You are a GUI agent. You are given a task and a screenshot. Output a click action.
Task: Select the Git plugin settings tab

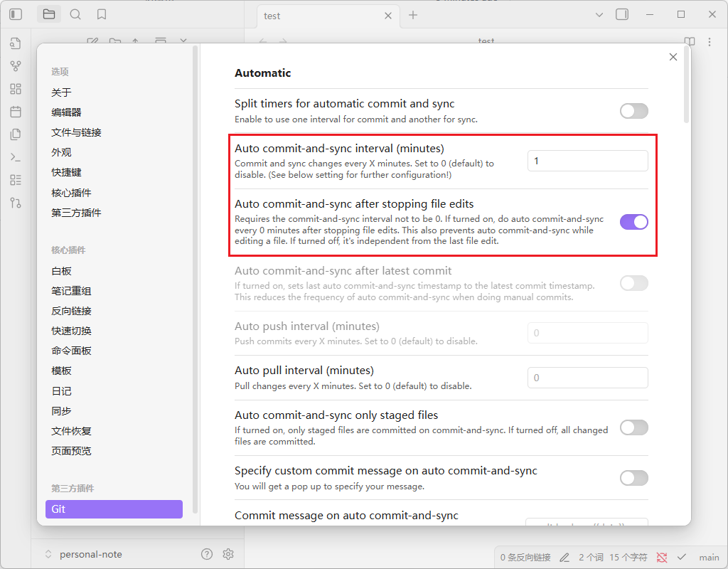114,509
